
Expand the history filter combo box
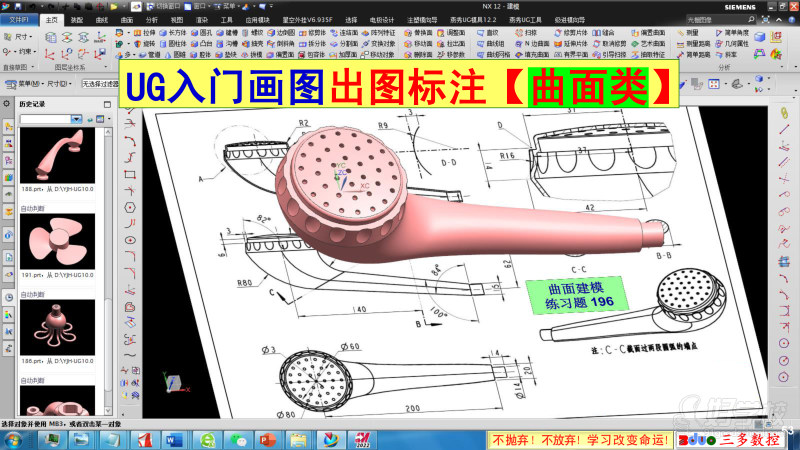click(50, 119)
